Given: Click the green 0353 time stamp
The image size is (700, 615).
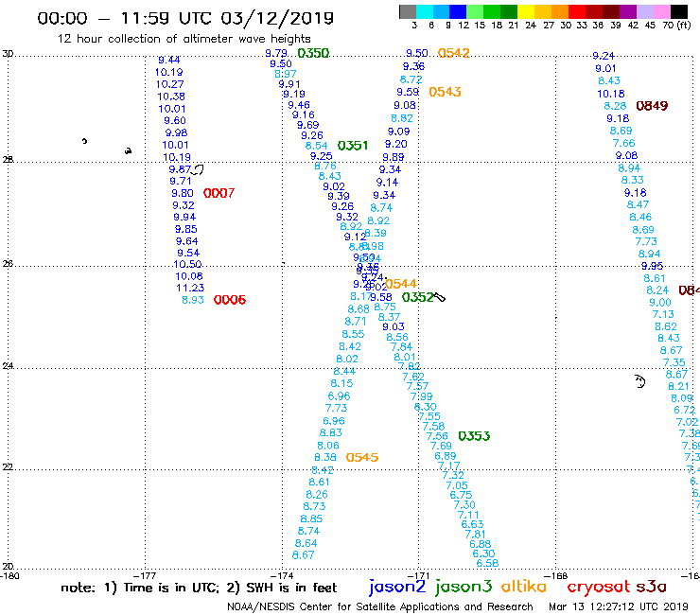Looking at the screenshot, I should point(474,436).
